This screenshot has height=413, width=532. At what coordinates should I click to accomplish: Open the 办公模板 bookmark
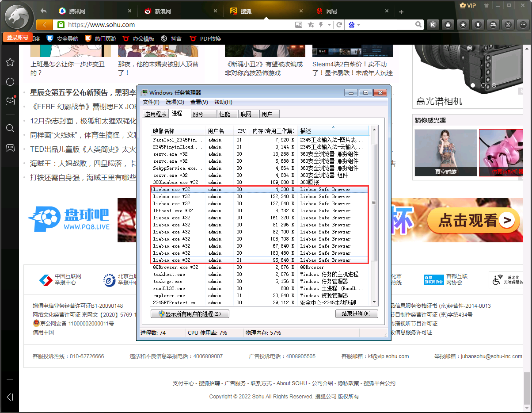pyautogui.click(x=139, y=39)
